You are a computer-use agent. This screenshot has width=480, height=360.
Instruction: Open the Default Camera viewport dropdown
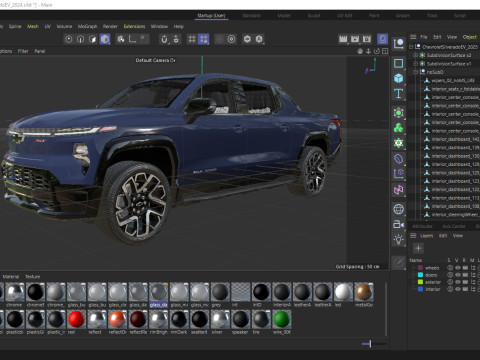coord(155,60)
